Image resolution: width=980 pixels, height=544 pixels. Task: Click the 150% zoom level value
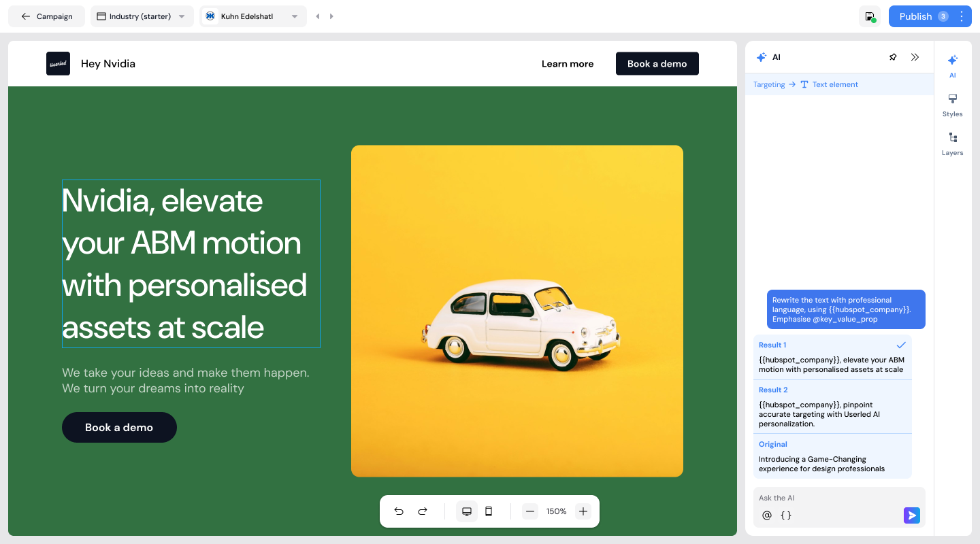click(x=557, y=511)
